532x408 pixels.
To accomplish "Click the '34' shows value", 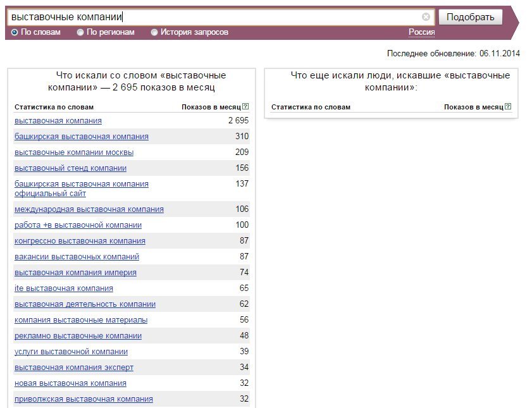I will 244,367.
